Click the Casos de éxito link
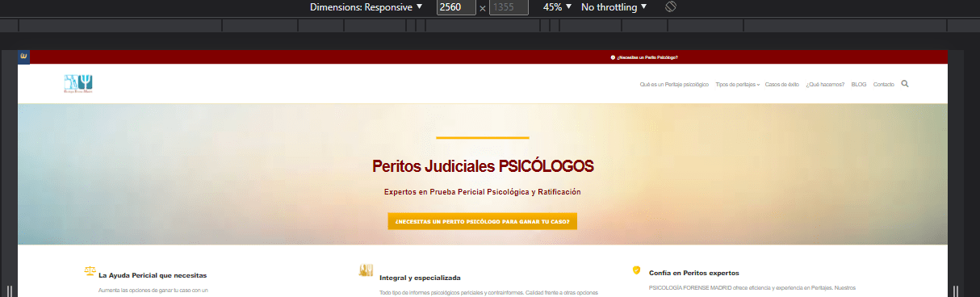The image size is (980, 297). [782, 84]
